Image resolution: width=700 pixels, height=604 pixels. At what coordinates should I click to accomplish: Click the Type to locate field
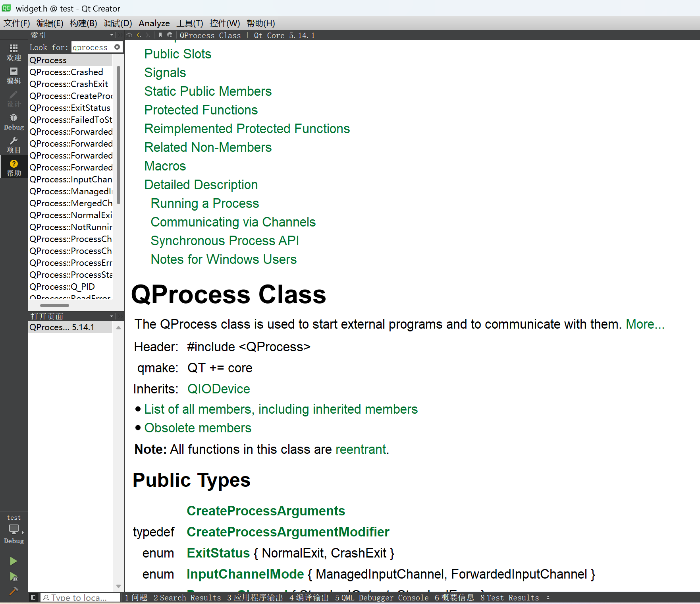(x=81, y=598)
